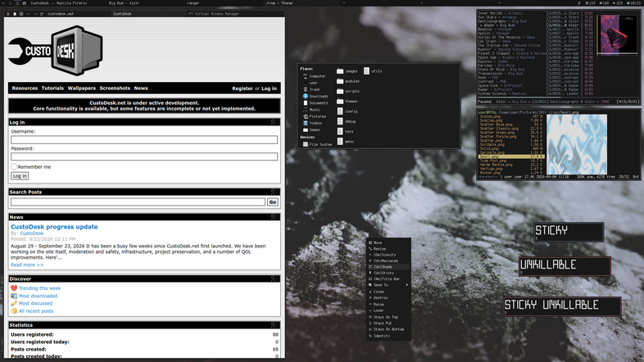Select Downloads in Thunar sidebar
Image resolution: width=644 pixels, height=362 pixels.
pyautogui.click(x=315, y=96)
